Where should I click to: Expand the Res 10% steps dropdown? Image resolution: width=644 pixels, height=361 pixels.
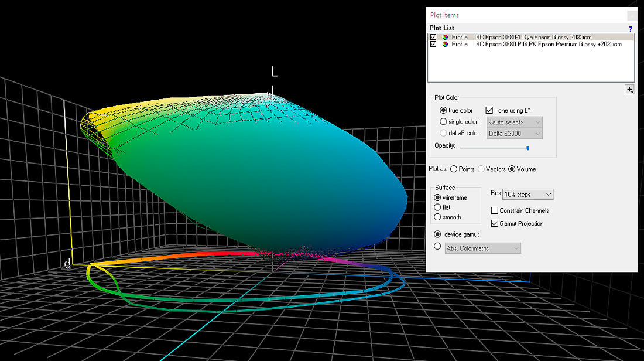point(527,194)
